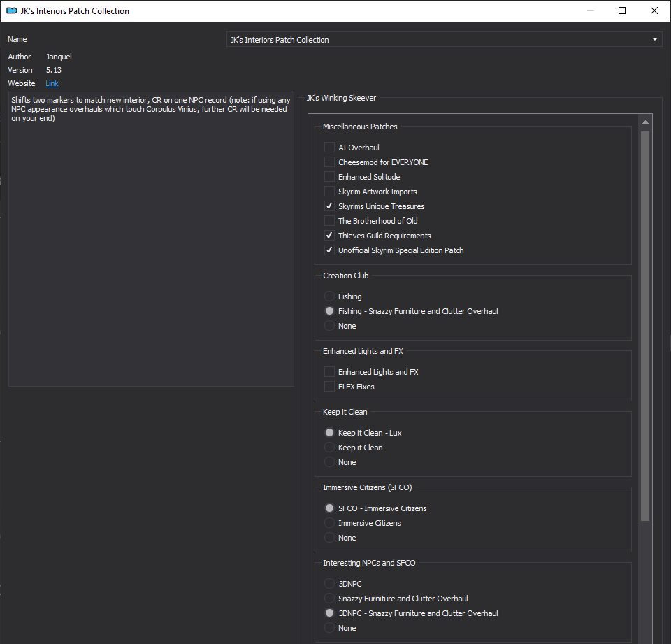Tick the Cheesemod for EVERYONE checkbox

(x=329, y=162)
